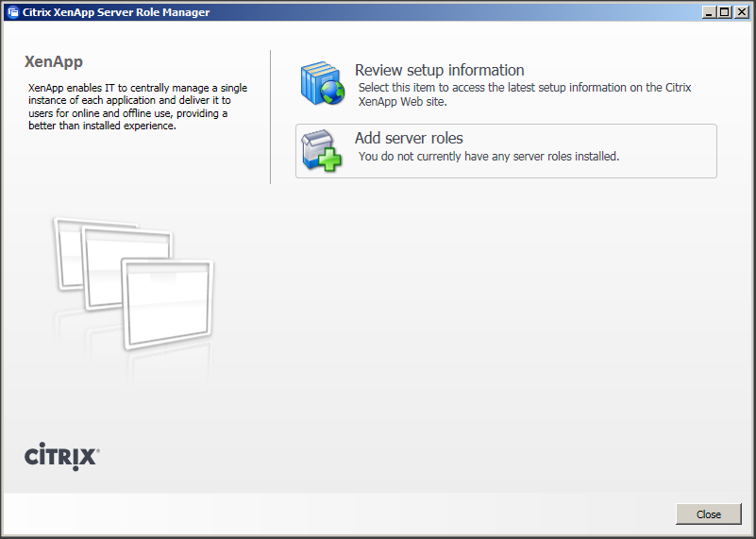756x539 pixels.
Task: Click the XenApp description paragraph
Action: pos(137,107)
